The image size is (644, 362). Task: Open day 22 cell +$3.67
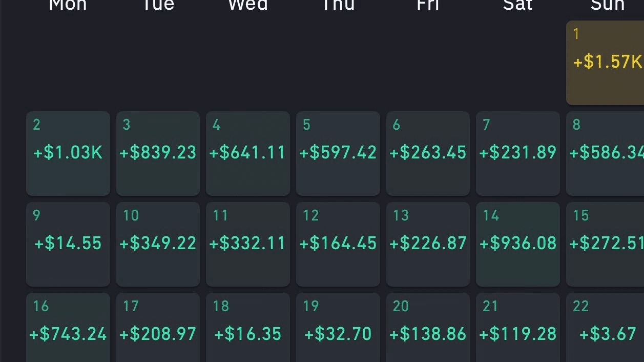pos(605,327)
